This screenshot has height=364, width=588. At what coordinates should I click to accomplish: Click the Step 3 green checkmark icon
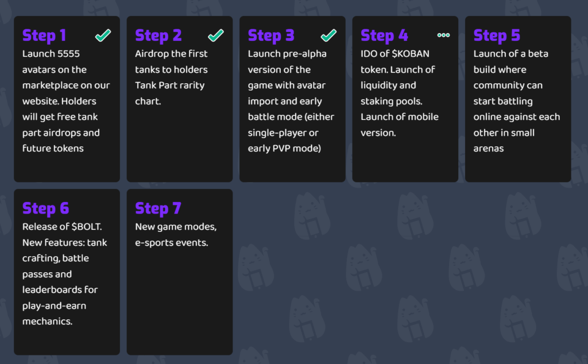pos(328,36)
